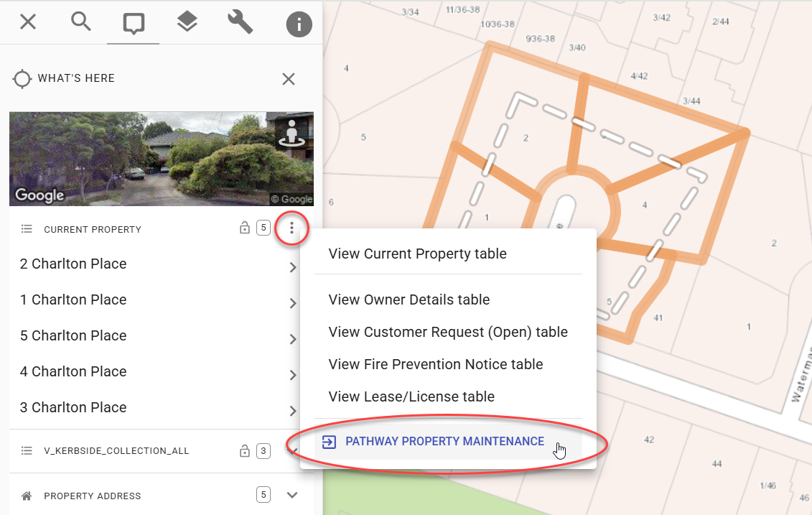Select View Owner Details table
This screenshot has width=812, height=515.
[x=409, y=300]
